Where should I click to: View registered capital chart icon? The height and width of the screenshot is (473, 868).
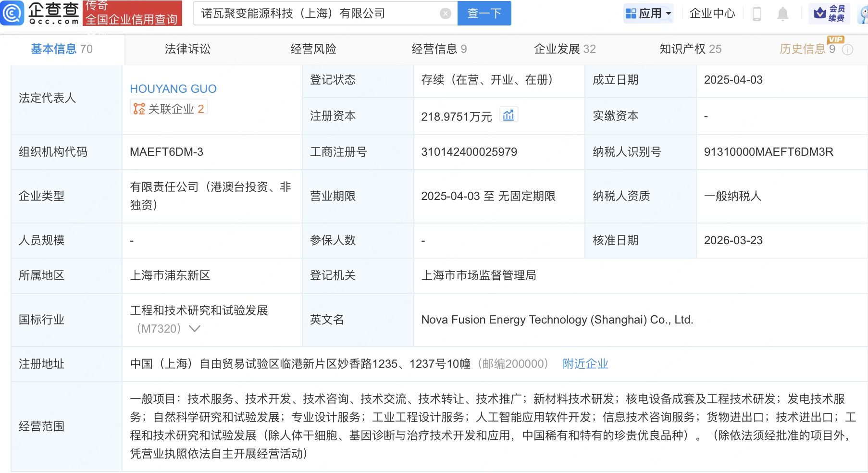(x=508, y=115)
